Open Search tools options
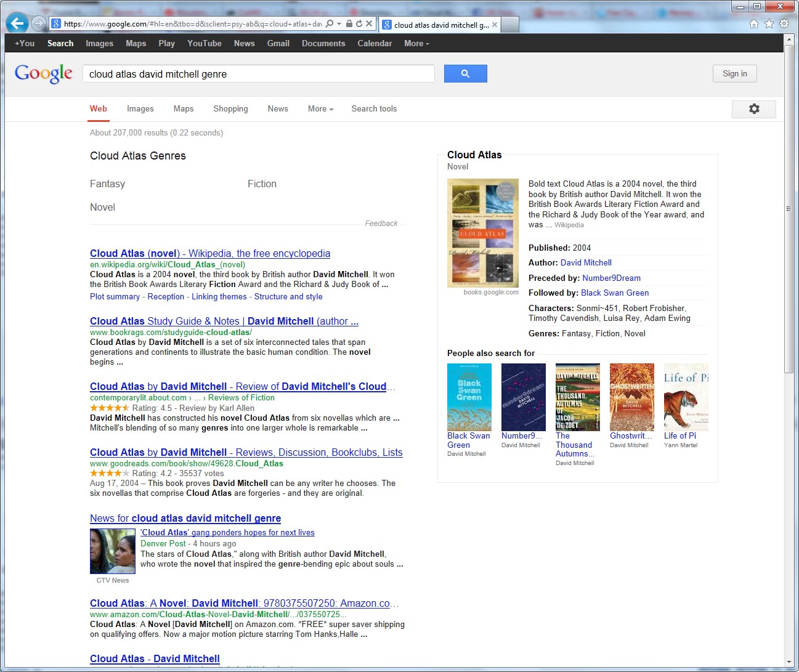This screenshot has width=799, height=672. (374, 109)
